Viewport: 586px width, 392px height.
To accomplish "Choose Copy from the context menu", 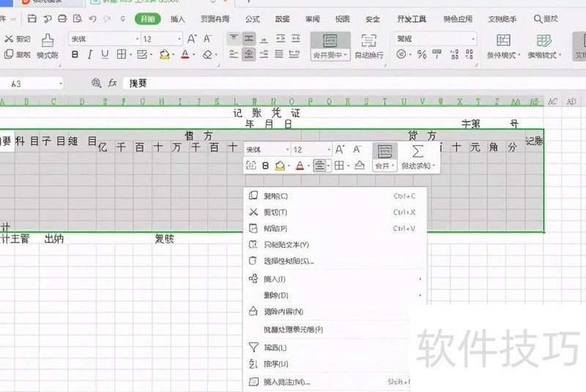I will tap(275, 196).
